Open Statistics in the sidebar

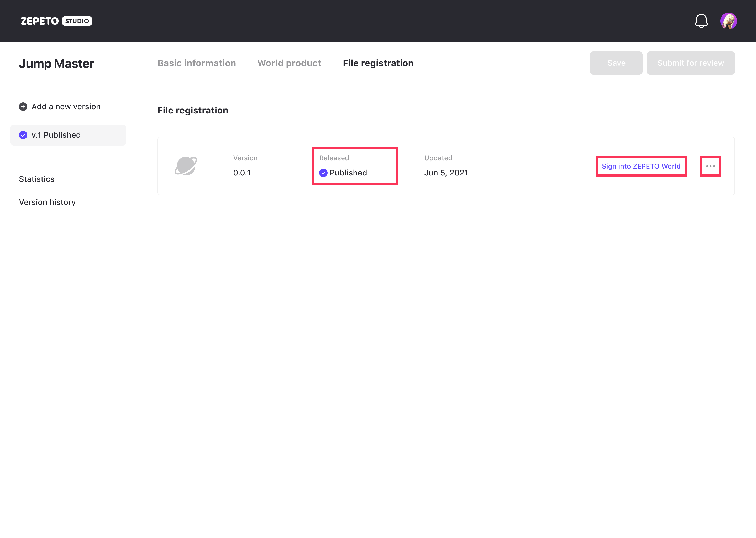36,179
